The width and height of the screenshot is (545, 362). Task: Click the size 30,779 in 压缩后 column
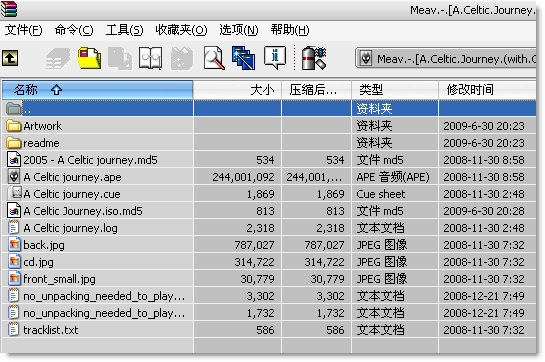(327, 279)
